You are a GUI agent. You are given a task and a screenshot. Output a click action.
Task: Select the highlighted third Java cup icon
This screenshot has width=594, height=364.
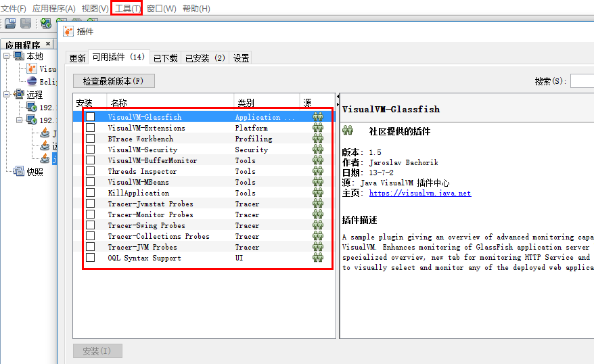45,158
